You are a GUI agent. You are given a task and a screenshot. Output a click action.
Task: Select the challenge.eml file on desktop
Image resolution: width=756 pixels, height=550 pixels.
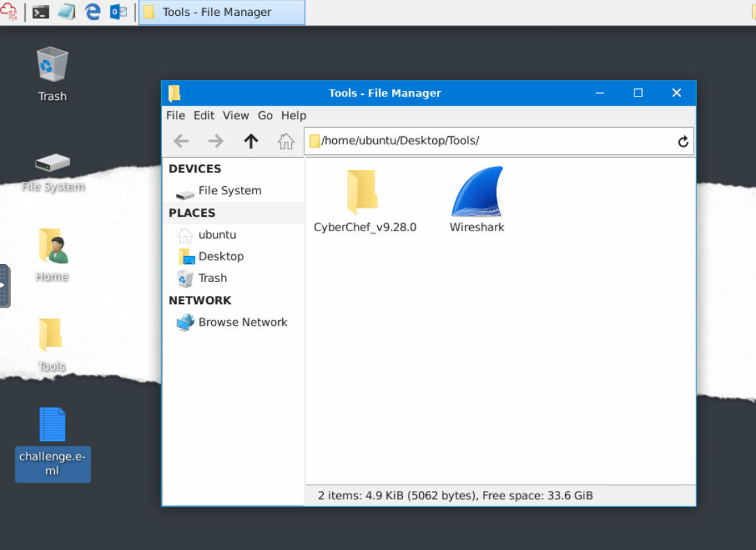click(x=53, y=444)
